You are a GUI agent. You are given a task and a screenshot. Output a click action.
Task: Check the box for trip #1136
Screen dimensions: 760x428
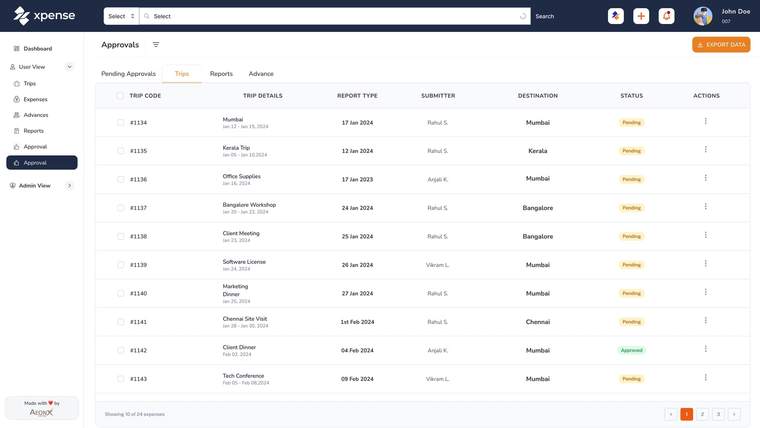120,179
